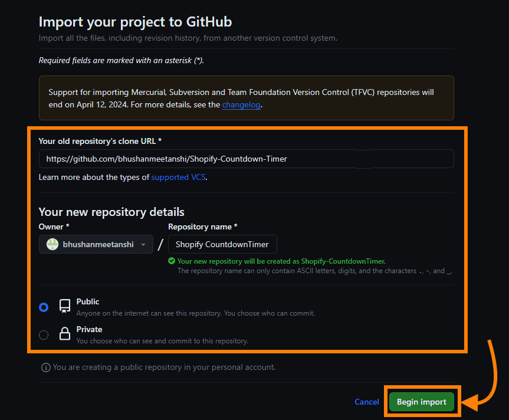
Task: Expand the owner selection caret
Action: tap(143, 244)
